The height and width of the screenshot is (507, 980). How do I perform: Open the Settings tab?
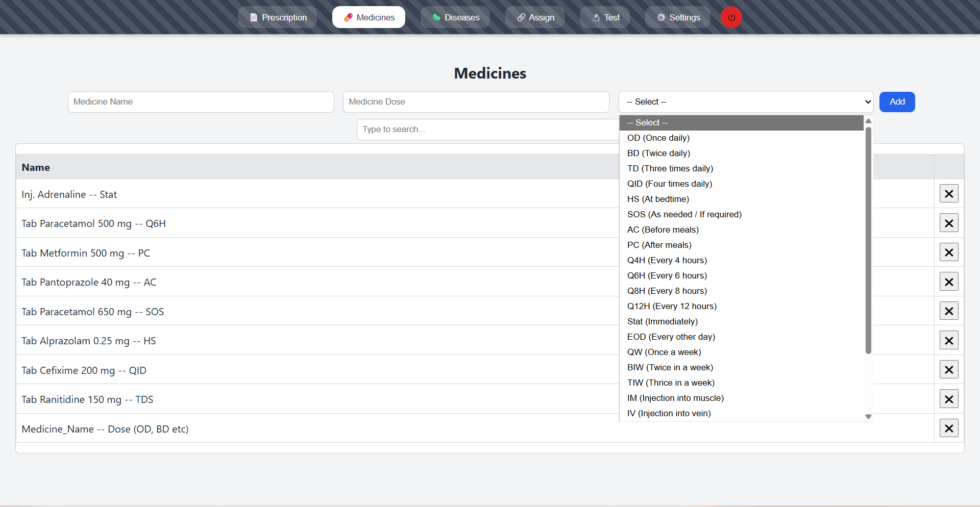click(678, 17)
